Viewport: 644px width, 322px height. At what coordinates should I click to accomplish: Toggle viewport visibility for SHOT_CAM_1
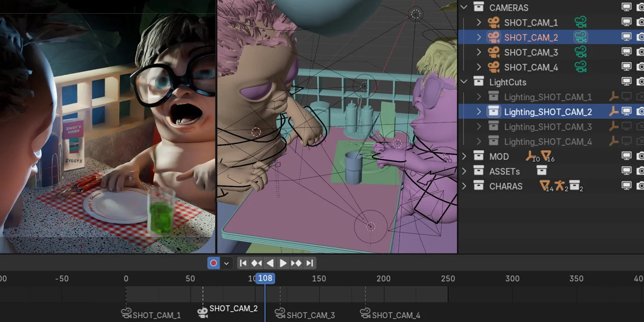[626, 22]
